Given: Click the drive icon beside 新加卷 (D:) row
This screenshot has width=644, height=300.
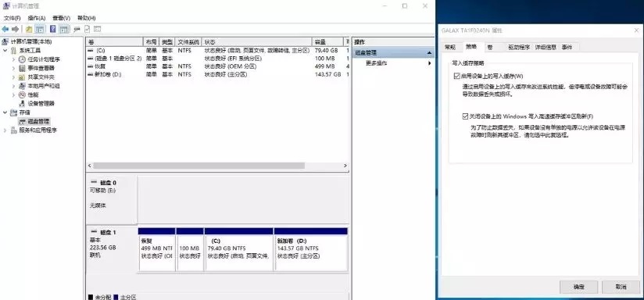Looking at the screenshot, I should 91,74.
